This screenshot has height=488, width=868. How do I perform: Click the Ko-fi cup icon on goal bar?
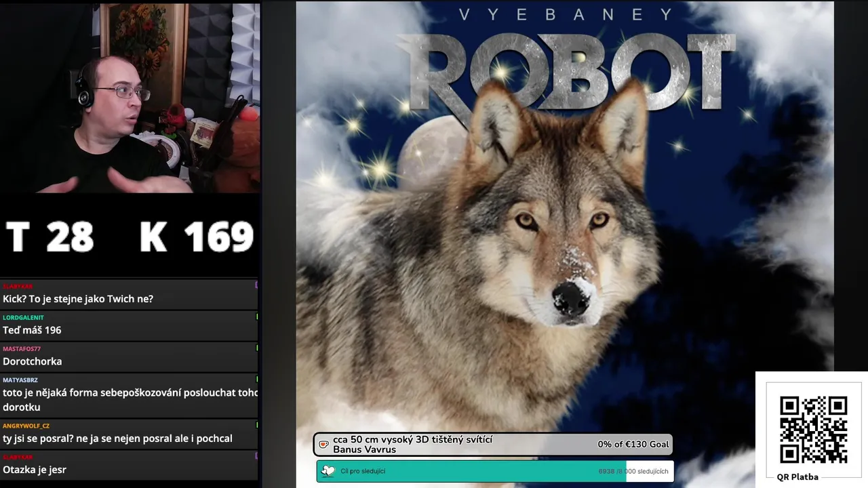[324, 445]
